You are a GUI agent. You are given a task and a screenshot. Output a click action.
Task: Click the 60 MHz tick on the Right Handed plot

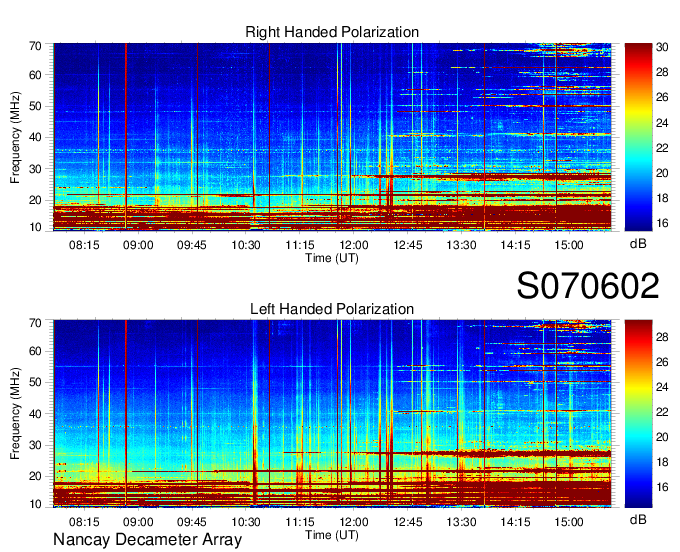tap(35, 75)
